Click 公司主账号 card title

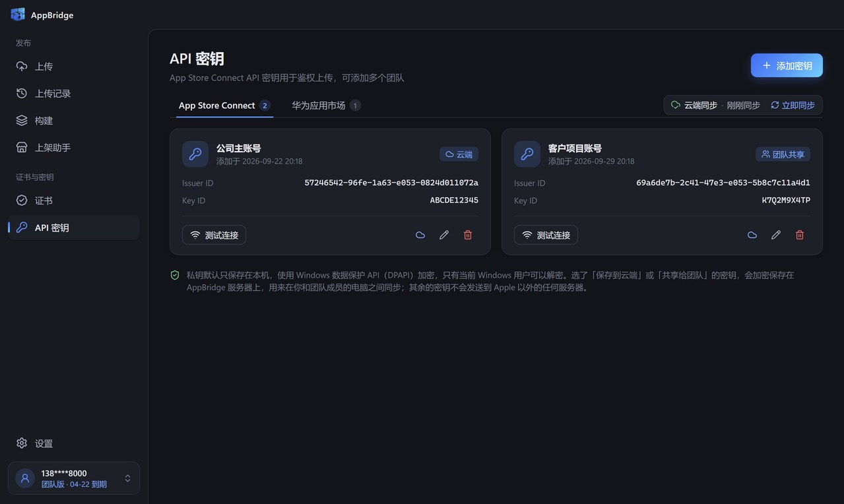coord(238,148)
